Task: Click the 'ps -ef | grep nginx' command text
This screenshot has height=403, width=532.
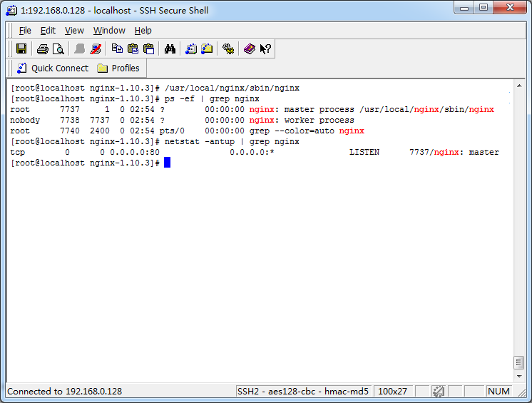Action: coord(212,98)
